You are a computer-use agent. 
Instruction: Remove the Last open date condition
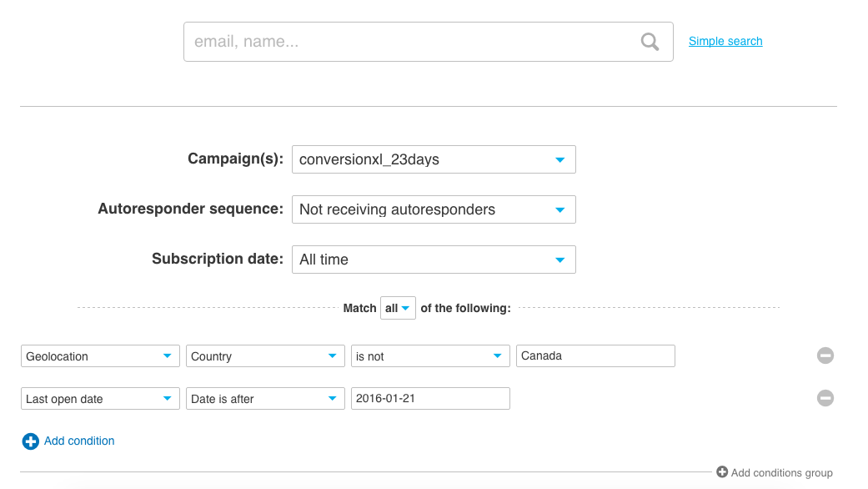point(825,398)
